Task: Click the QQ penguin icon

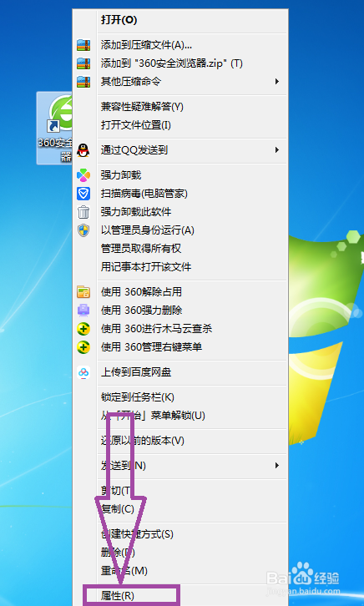Action: tap(83, 150)
